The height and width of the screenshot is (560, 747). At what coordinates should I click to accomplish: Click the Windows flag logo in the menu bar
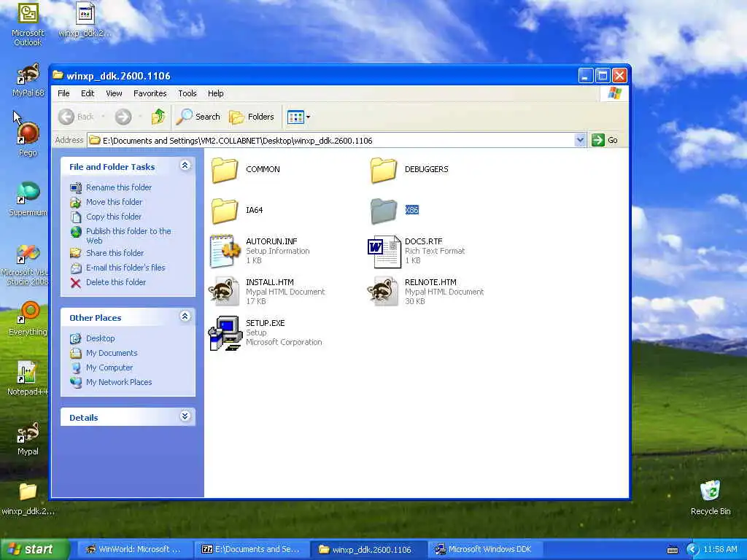(x=614, y=93)
